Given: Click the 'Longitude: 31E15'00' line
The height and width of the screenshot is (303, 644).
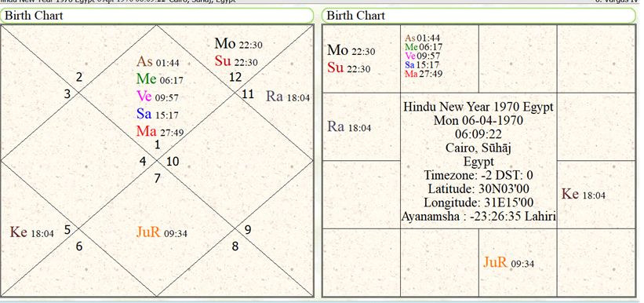Looking at the screenshot, I should click(x=478, y=203).
